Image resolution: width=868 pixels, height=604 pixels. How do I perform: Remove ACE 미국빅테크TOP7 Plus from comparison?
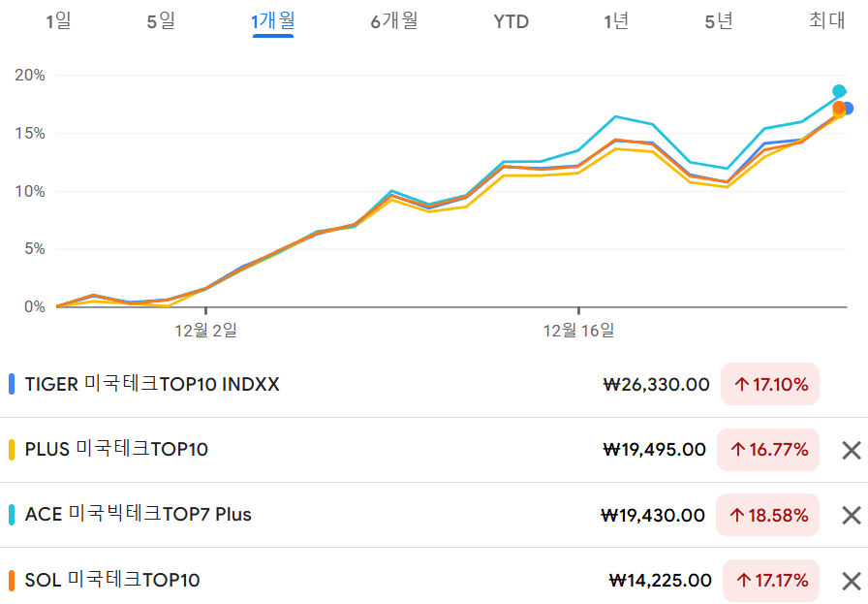pyautogui.click(x=852, y=516)
